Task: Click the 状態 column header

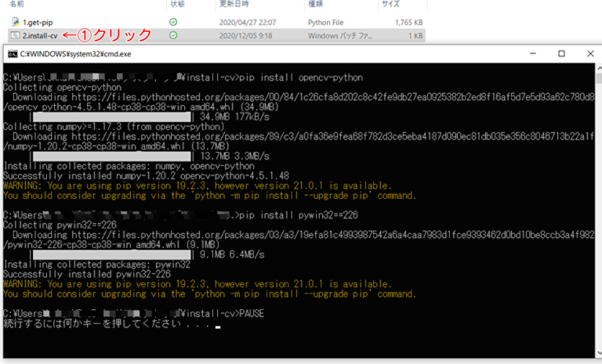Action: pos(177,4)
